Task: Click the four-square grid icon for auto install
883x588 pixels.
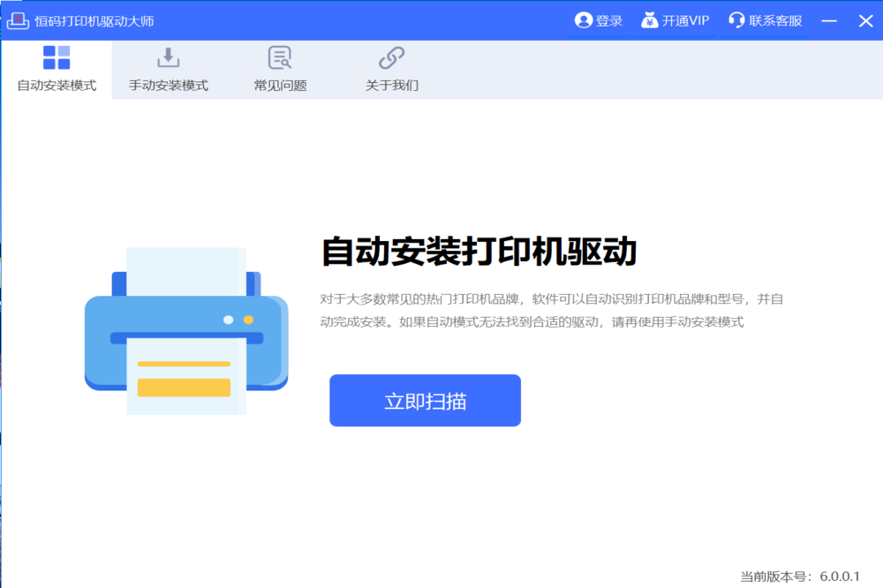Action: [57, 58]
